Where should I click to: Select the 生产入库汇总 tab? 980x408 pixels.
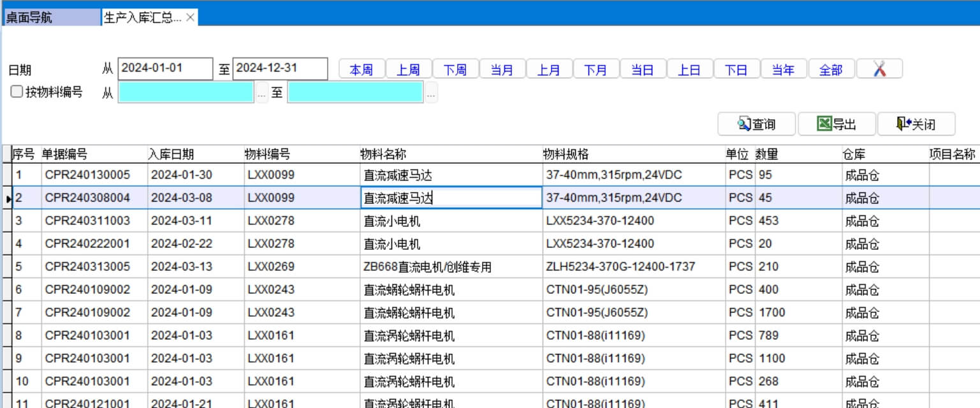pyautogui.click(x=142, y=18)
